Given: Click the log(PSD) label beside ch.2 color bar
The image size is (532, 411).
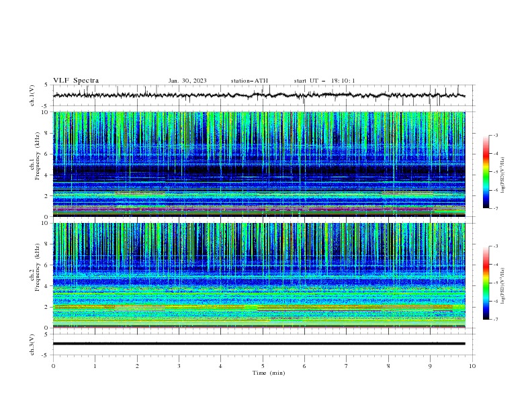Looking at the screenshot, I should (x=503, y=286).
